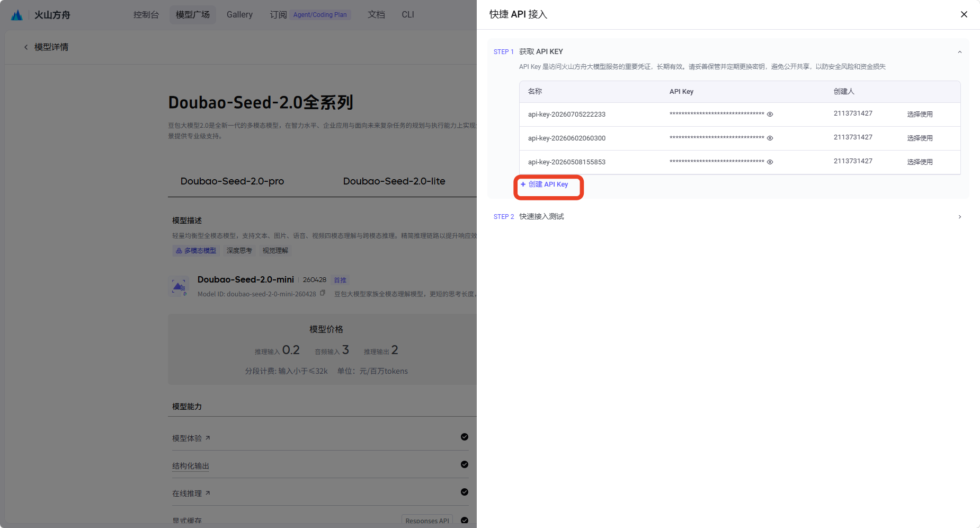The width and height of the screenshot is (980, 528).
Task: Click the 首推 badge
Action: (340, 280)
